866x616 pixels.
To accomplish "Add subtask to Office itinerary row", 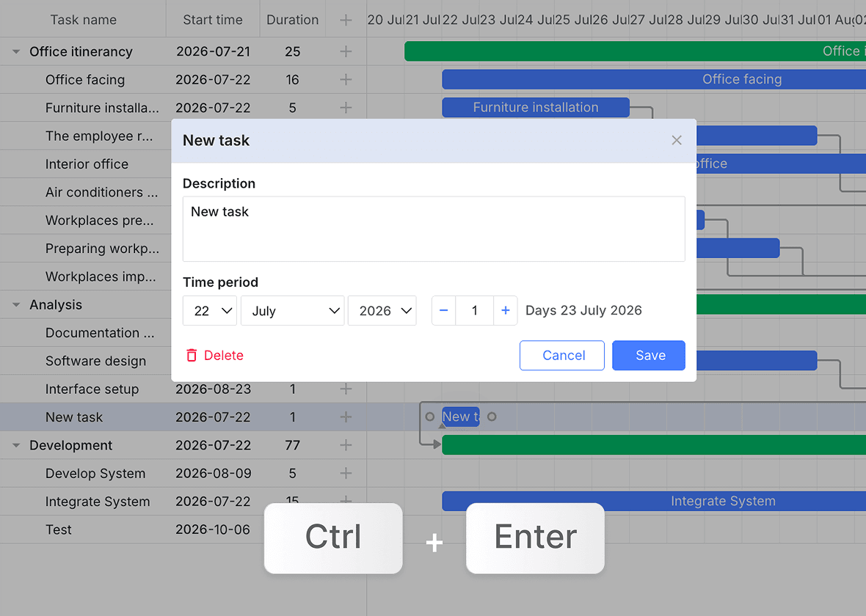I will (x=346, y=52).
